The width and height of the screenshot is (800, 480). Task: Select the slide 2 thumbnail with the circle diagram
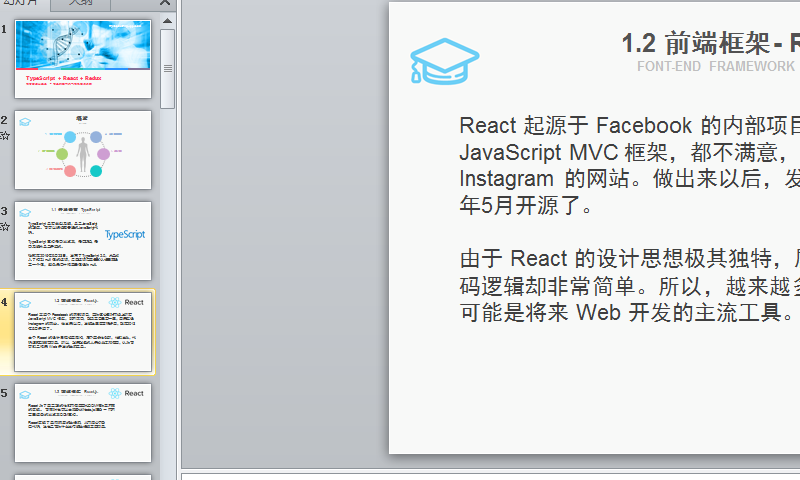83,150
